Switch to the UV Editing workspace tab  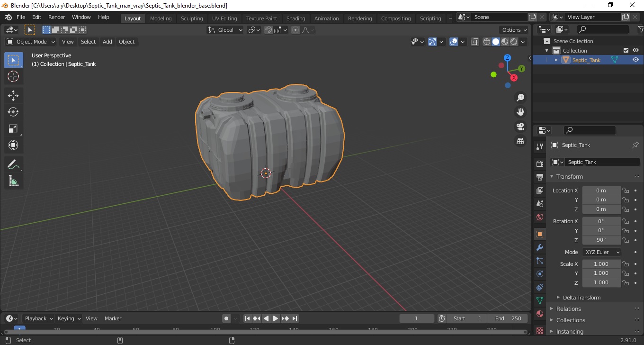point(224,18)
